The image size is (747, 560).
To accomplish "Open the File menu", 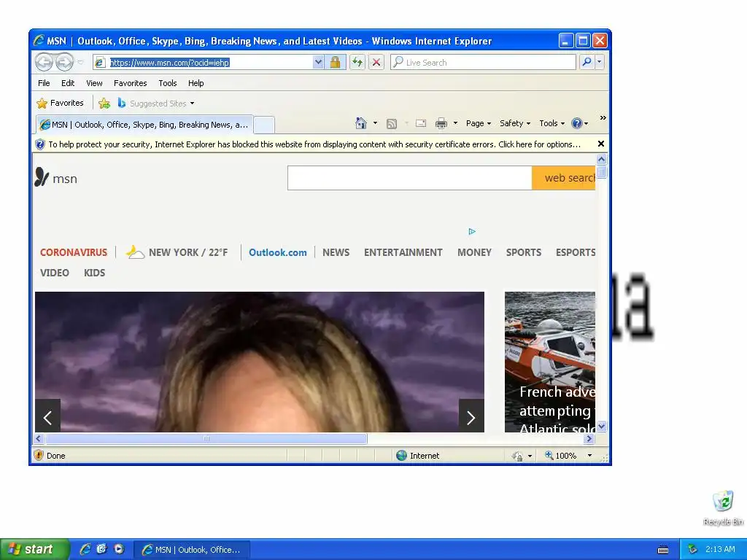I will coord(44,83).
